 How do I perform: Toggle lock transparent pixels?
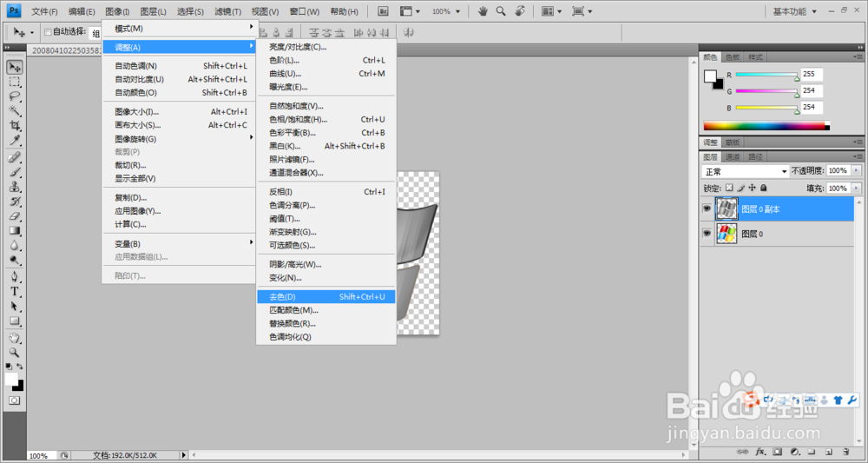pos(729,188)
